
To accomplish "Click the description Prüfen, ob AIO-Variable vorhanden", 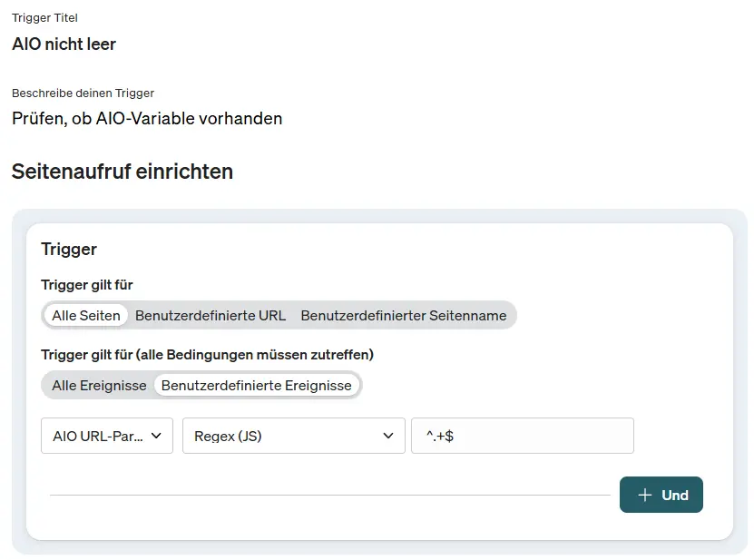I will point(146,118).
